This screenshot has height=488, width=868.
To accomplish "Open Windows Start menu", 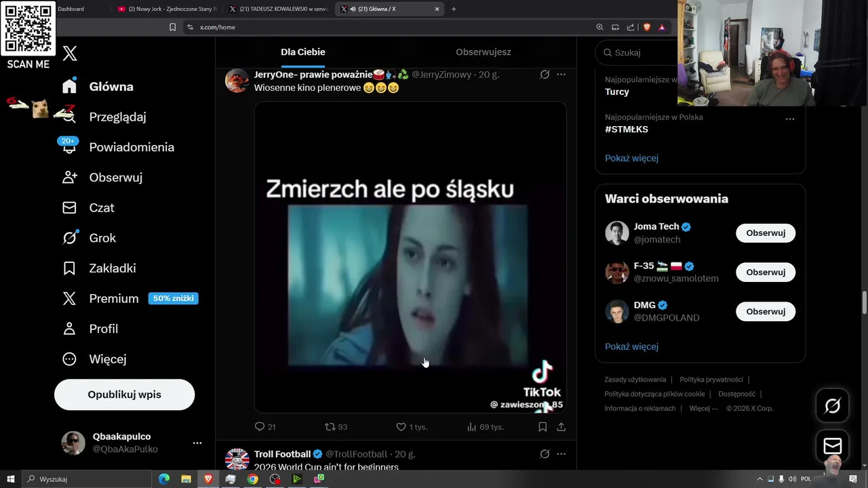I will point(10,479).
